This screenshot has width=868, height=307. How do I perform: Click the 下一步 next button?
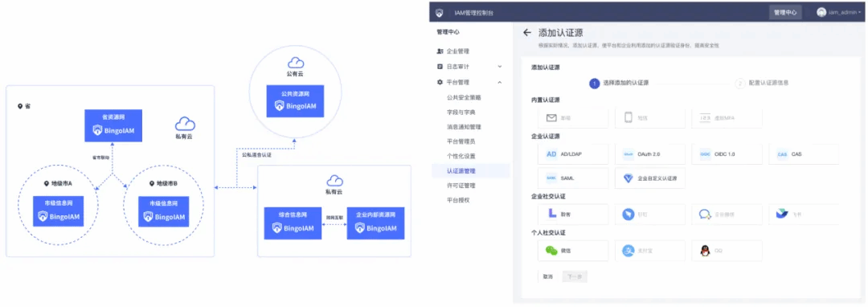coord(575,276)
